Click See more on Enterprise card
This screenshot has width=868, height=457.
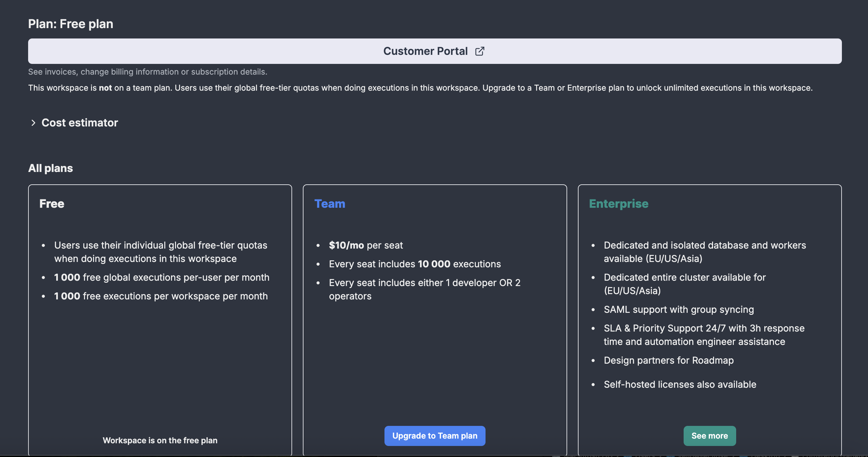[709, 436]
